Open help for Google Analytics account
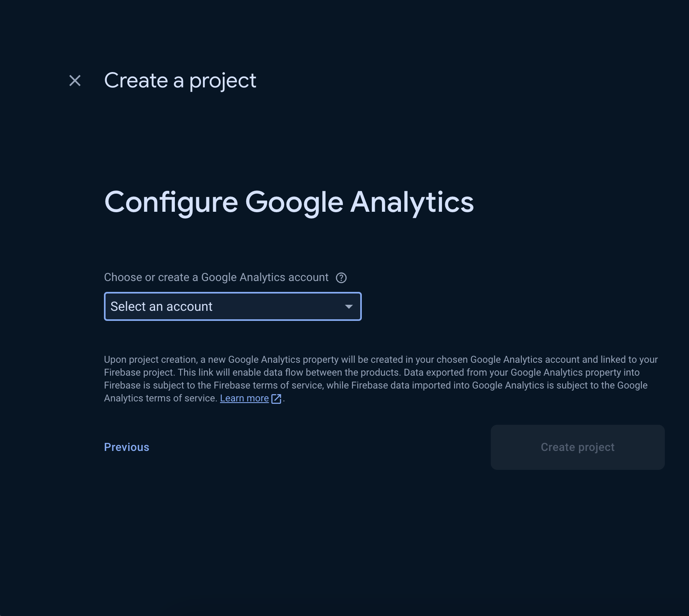The width and height of the screenshot is (689, 616). click(x=341, y=278)
